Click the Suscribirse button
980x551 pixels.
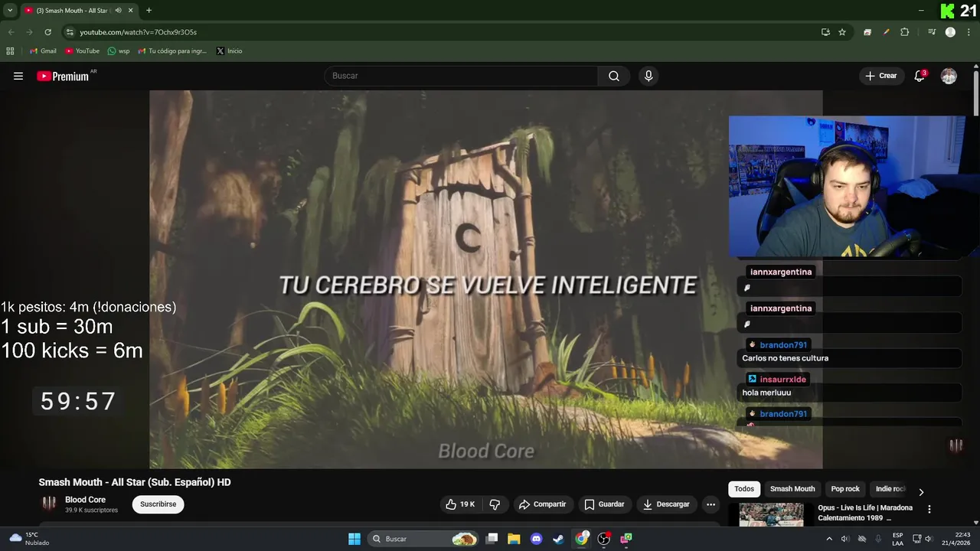(x=158, y=504)
